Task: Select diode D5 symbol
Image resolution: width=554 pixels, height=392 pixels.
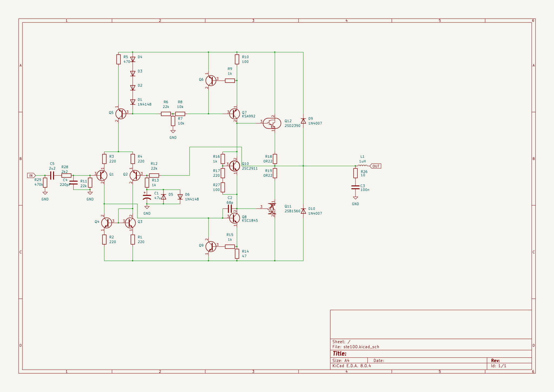Action: click(163, 197)
